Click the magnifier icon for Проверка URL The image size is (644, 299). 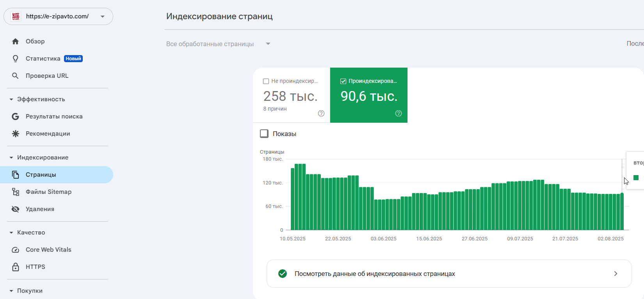coord(15,76)
